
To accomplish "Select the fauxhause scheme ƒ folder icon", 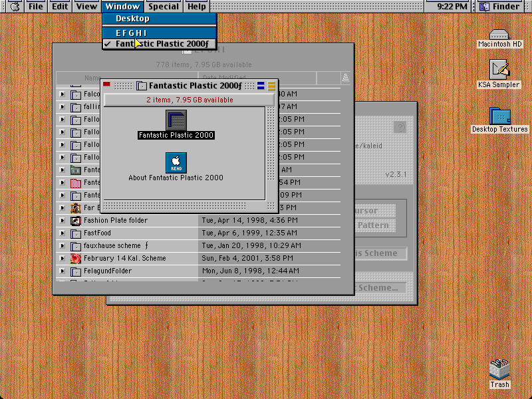I will (75, 246).
